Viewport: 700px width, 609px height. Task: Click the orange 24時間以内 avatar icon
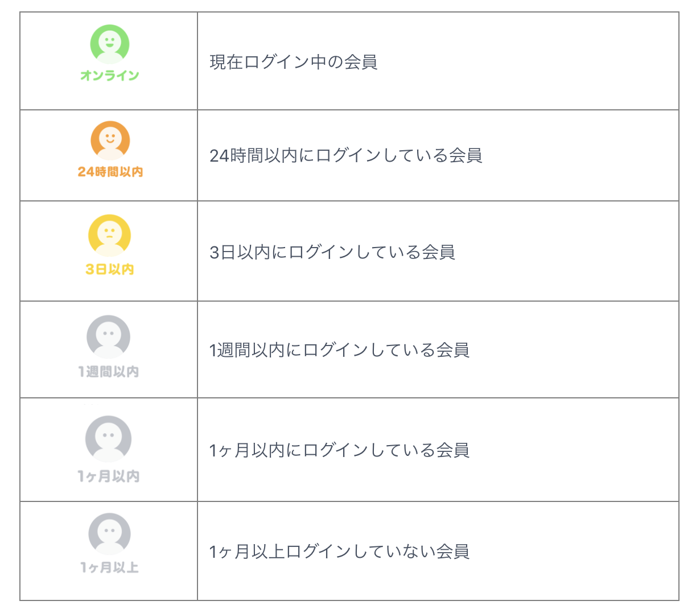tap(110, 141)
